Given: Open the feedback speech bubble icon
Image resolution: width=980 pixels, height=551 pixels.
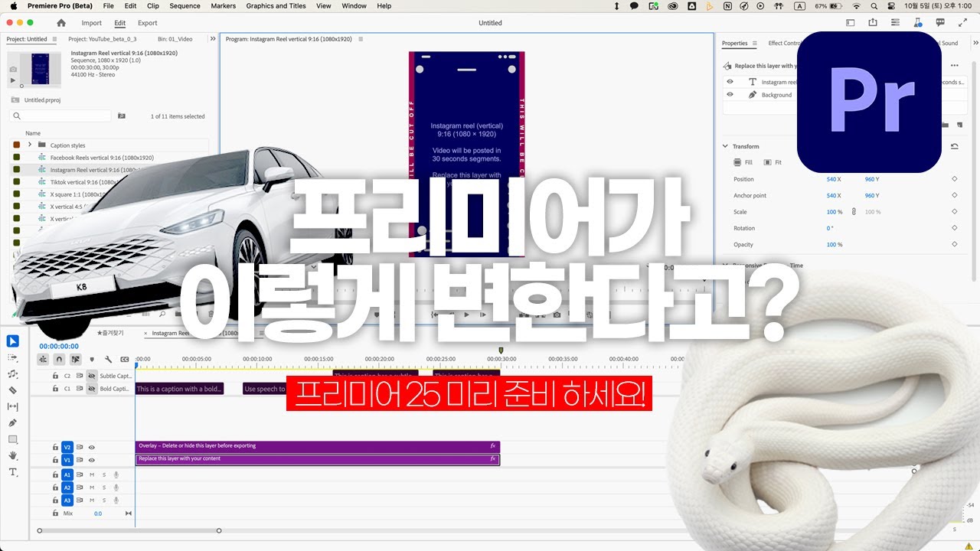Looking at the screenshot, I should click(x=940, y=23).
